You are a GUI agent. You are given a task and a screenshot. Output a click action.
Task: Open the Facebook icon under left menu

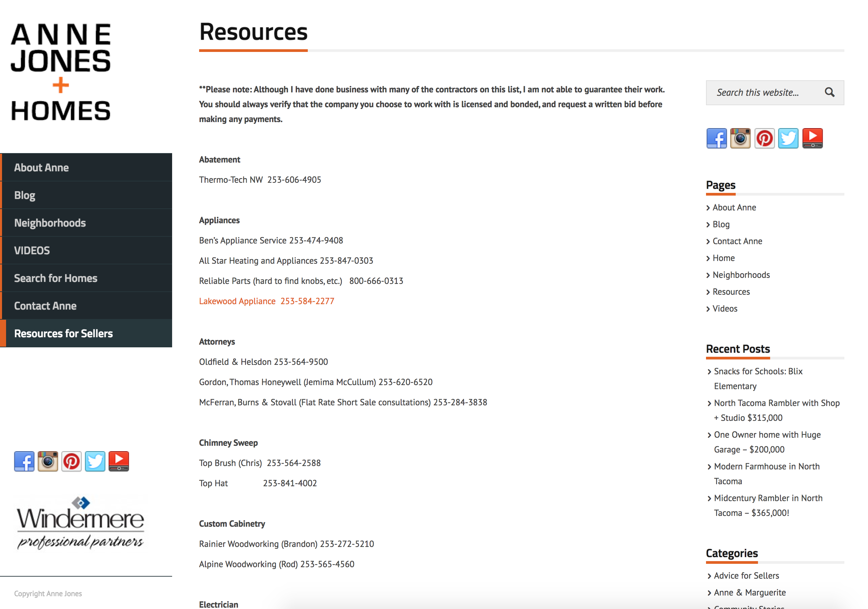(24, 461)
